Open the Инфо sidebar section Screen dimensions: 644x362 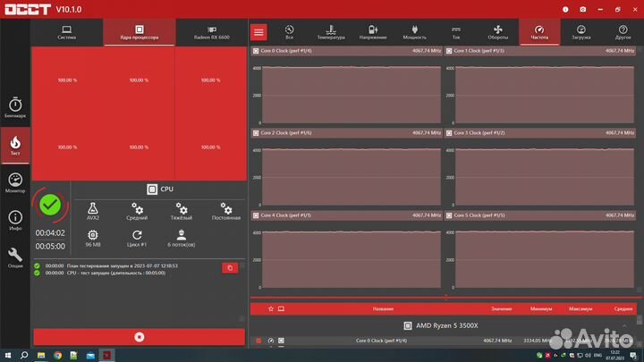click(x=15, y=220)
